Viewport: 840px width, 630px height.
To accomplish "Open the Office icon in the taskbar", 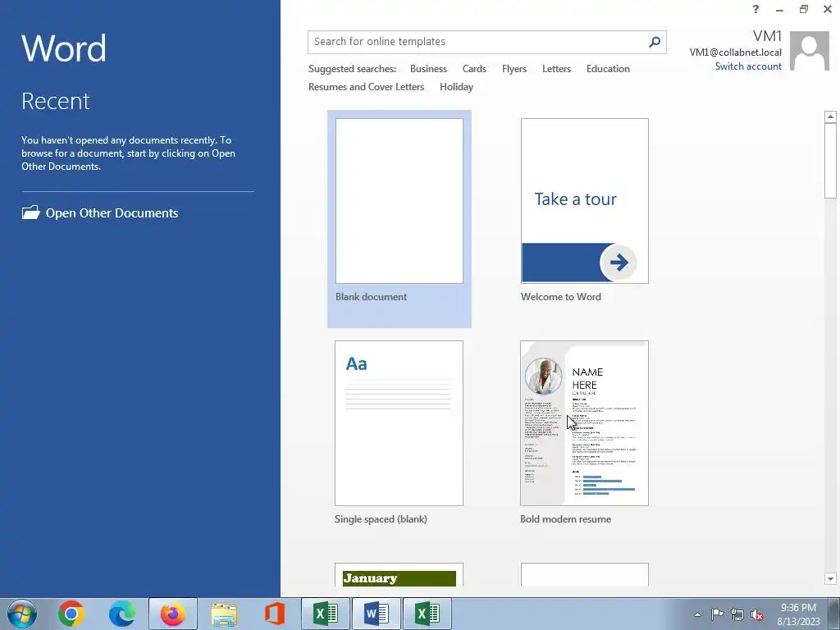I will click(x=274, y=614).
